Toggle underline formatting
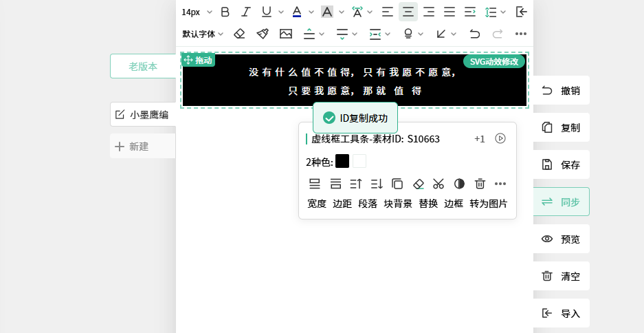The height and width of the screenshot is (333, 644). point(267,12)
